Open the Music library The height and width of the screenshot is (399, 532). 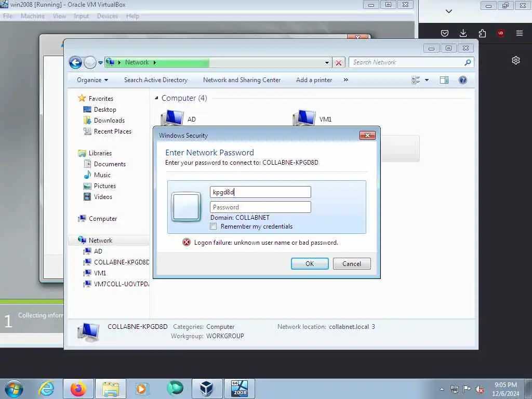(102, 175)
